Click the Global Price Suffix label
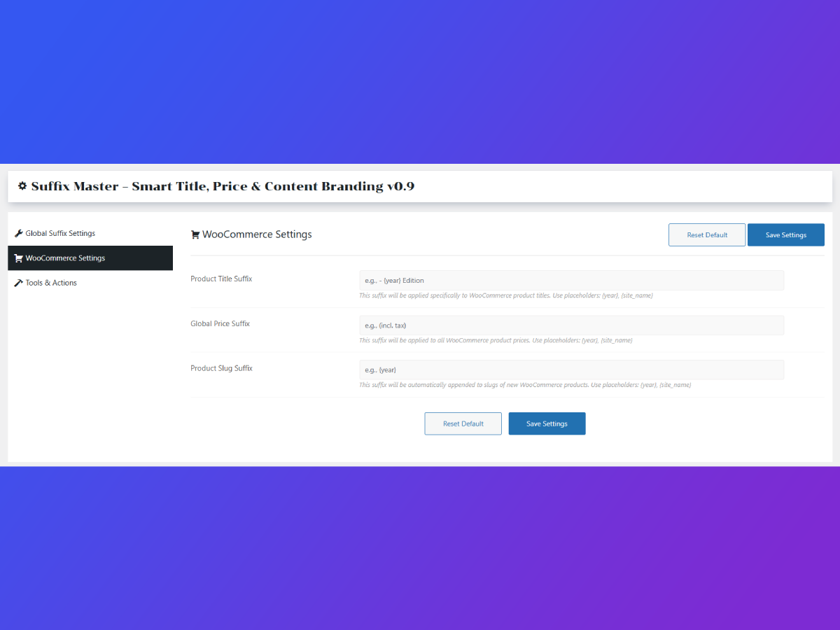 click(220, 323)
